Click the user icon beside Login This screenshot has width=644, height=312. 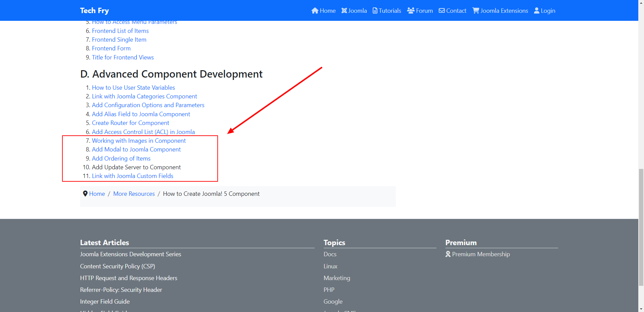tap(537, 11)
